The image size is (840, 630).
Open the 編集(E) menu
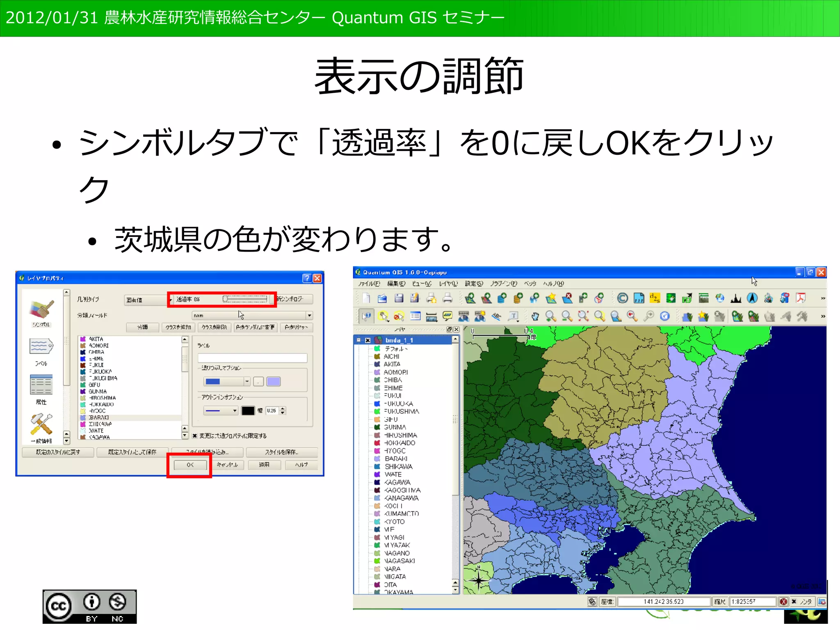[396, 284]
